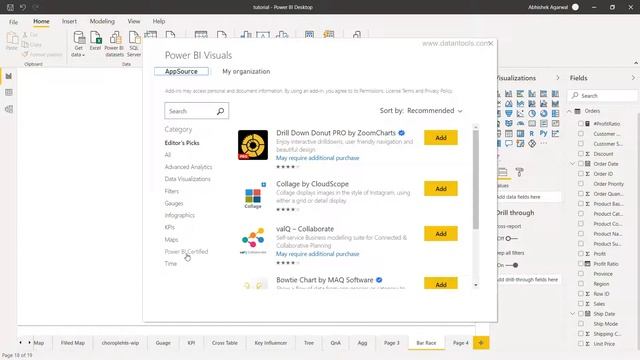Open the Sort by Recommended dropdown
This screenshot has width=640, height=360.
tap(435, 111)
